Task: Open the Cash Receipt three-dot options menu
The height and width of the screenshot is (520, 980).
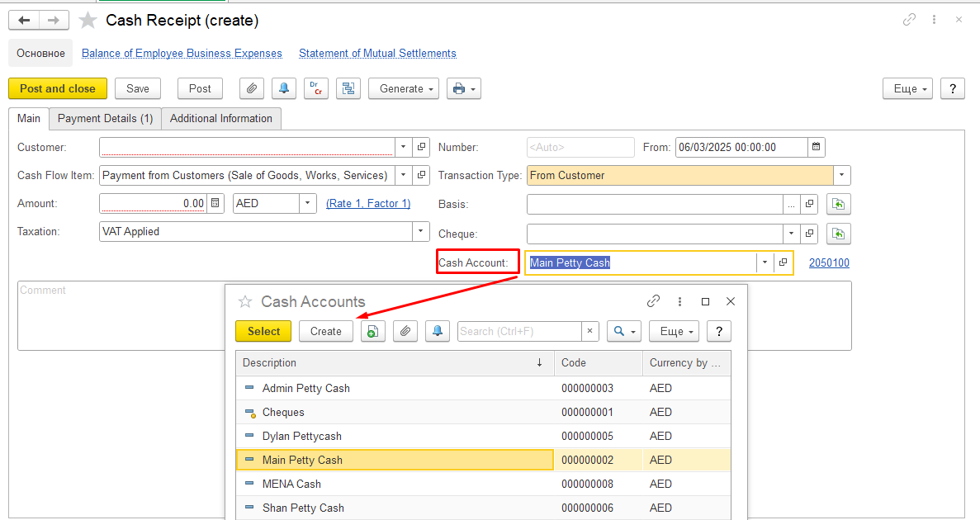Action: [x=934, y=20]
